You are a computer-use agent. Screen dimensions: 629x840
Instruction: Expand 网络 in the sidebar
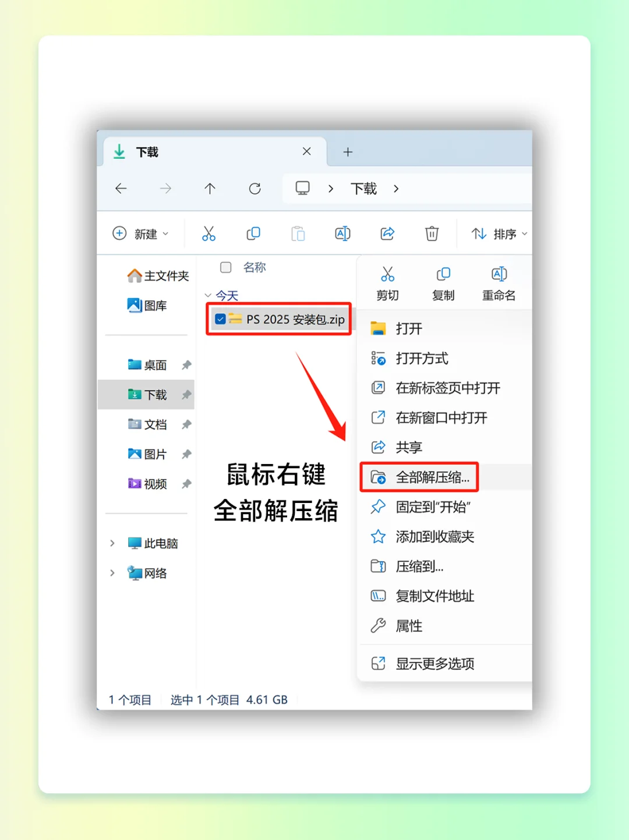pos(112,573)
